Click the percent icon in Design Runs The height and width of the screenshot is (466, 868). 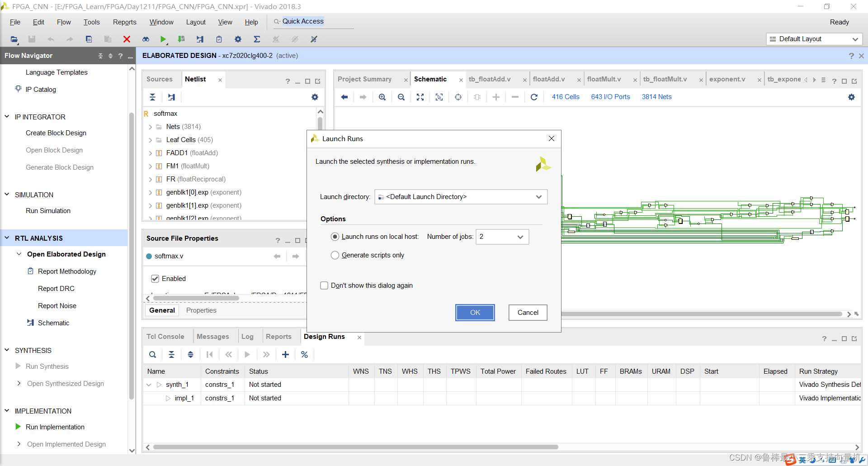[304, 354]
